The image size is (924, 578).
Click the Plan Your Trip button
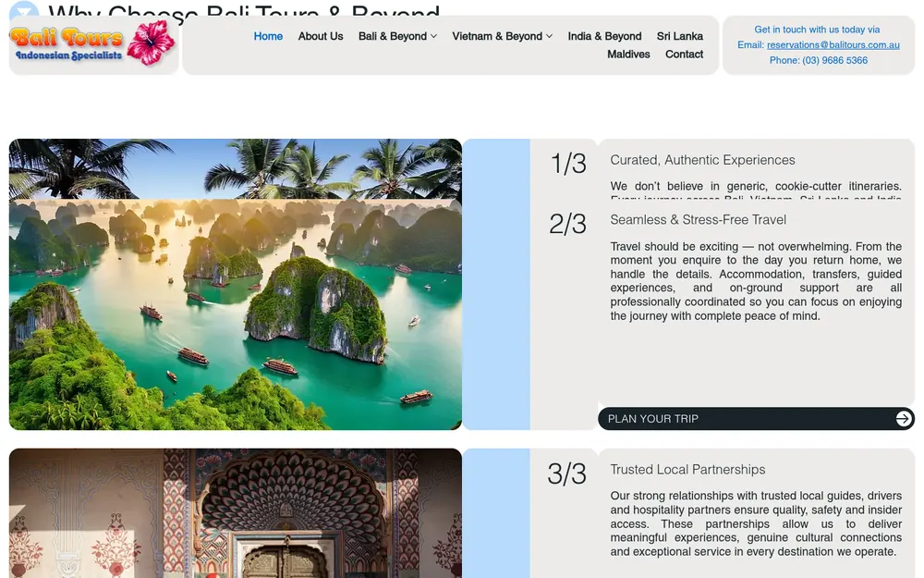(756, 418)
